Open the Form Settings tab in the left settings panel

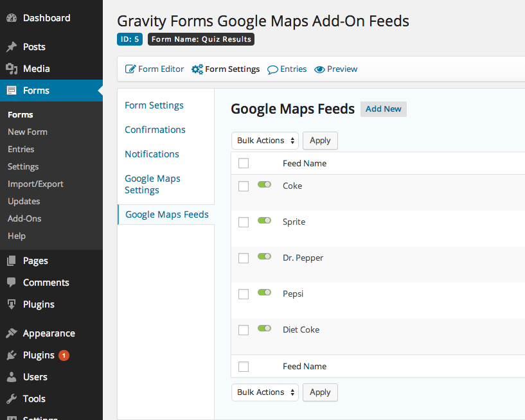(154, 105)
